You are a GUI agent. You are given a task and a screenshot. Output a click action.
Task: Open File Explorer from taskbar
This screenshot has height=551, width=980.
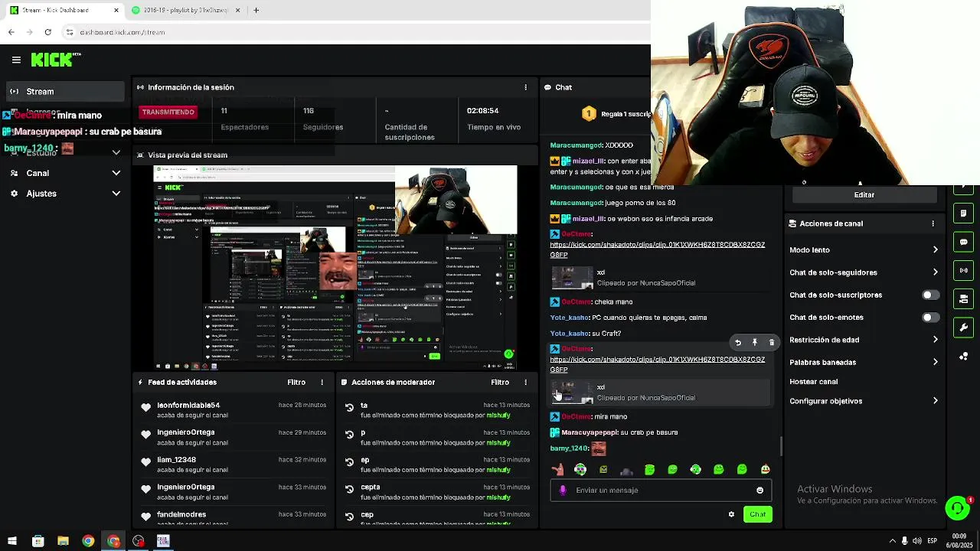(x=63, y=541)
